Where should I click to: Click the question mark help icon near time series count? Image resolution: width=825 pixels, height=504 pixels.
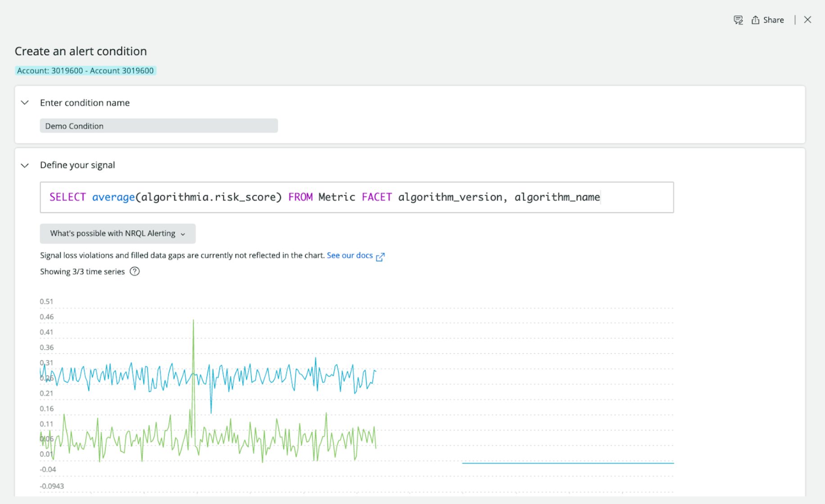134,271
